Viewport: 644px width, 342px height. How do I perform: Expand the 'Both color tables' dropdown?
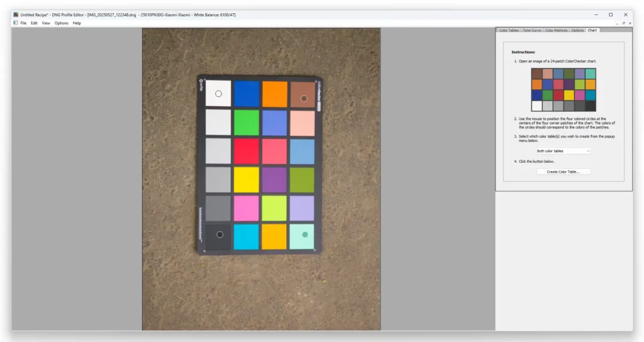(x=563, y=151)
